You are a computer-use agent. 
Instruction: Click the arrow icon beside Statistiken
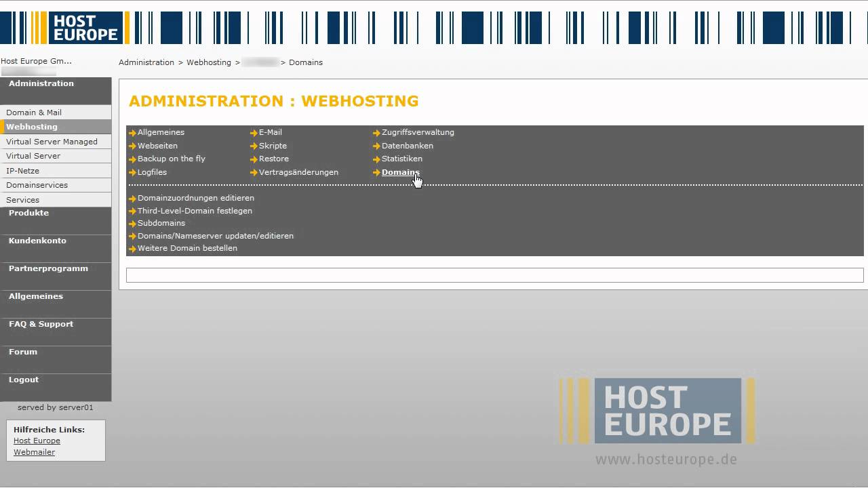click(x=376, y=159)
